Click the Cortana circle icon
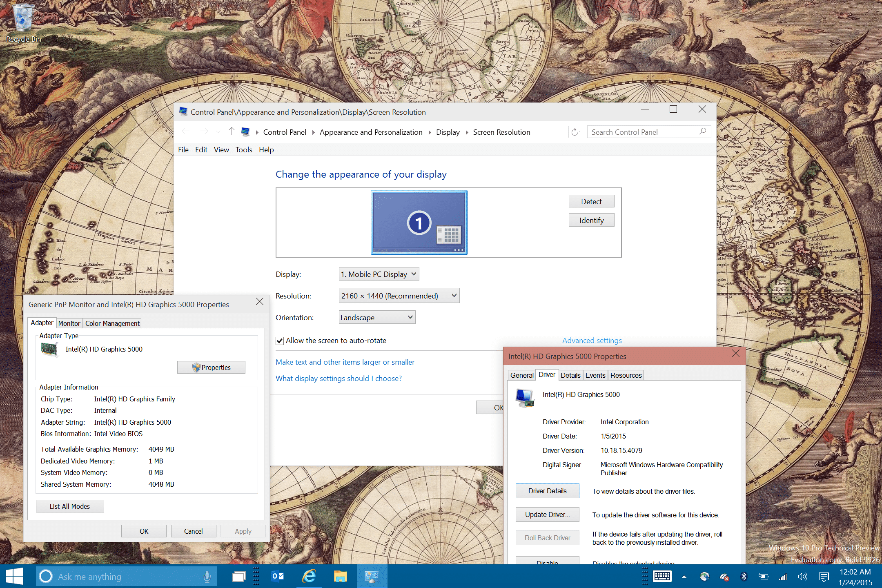The height and width of the screenshot is (588, 882). tap(46, 576)
